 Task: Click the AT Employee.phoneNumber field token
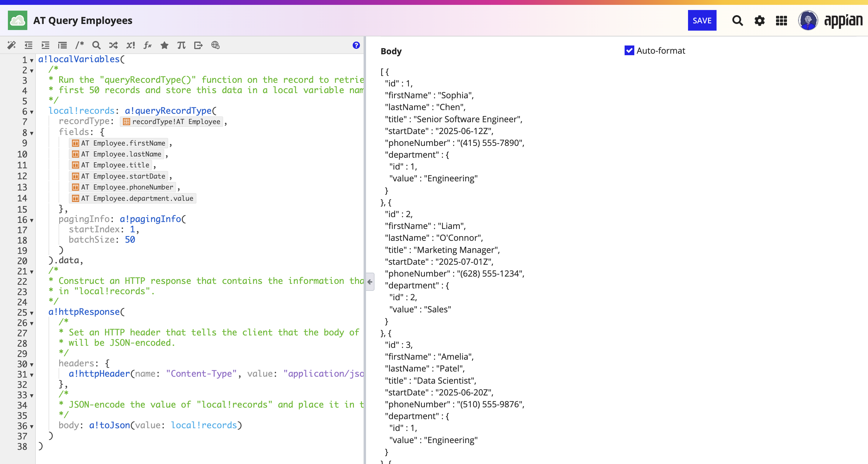pos(123,187)
